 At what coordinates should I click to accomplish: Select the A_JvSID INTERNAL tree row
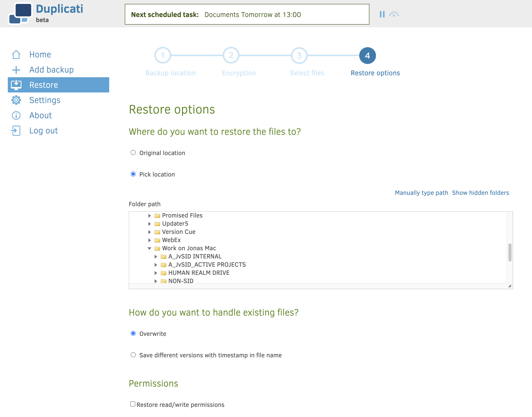(195, 257)
